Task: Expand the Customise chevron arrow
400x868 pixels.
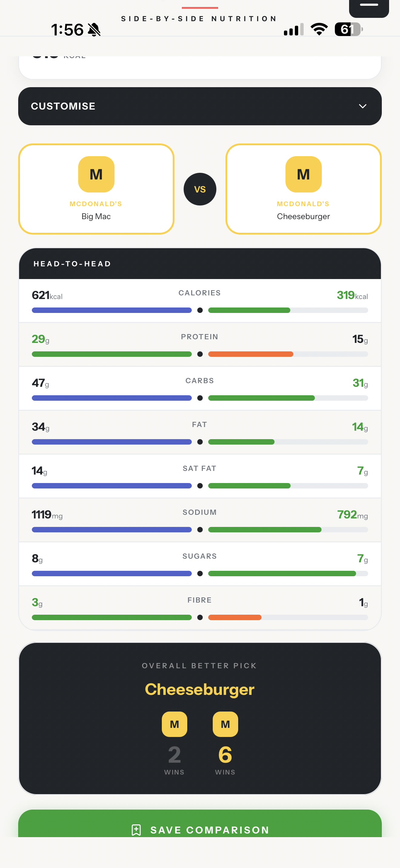Action: coord(362,106)
